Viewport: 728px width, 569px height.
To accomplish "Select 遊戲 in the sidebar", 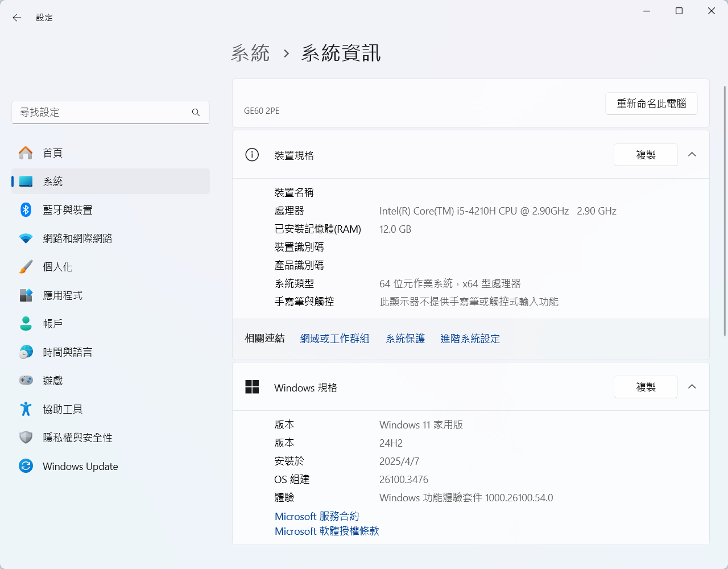I will tap(110, 381).
